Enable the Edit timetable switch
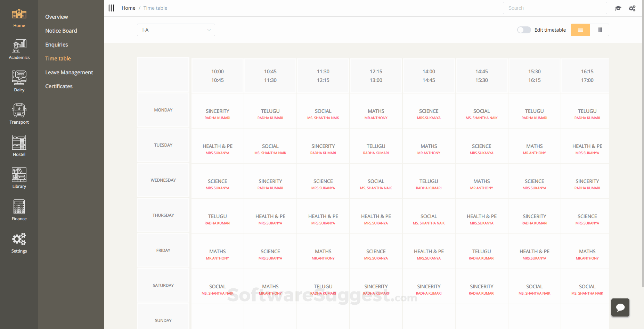 (524, 30)
